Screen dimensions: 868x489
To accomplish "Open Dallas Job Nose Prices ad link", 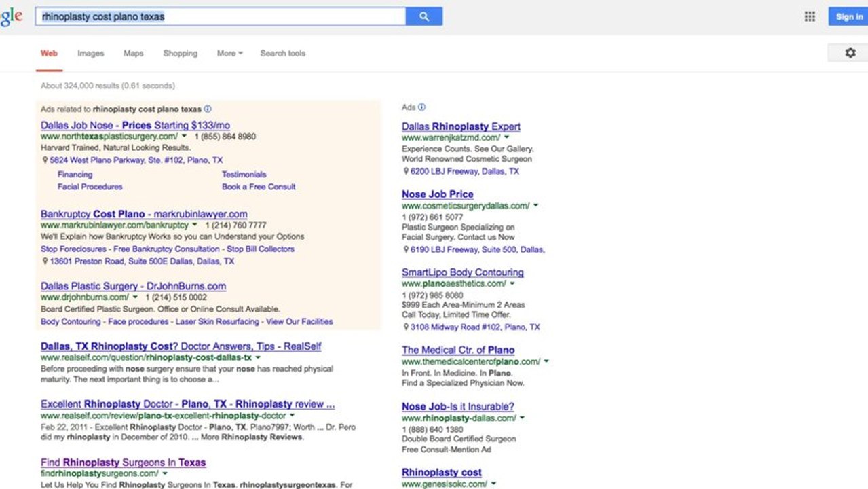I will pyautogui.click(x=135, y=126).
